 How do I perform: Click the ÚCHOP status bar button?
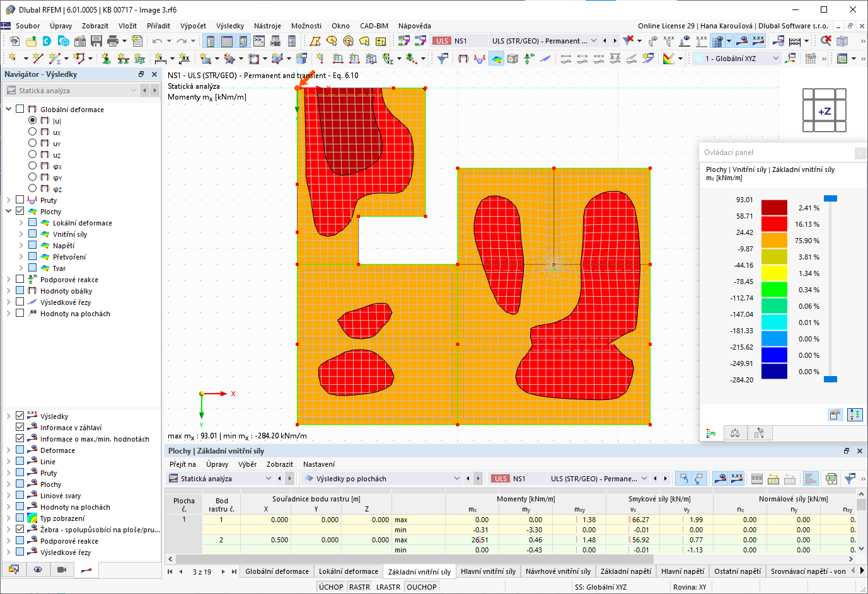click(330, 586)
